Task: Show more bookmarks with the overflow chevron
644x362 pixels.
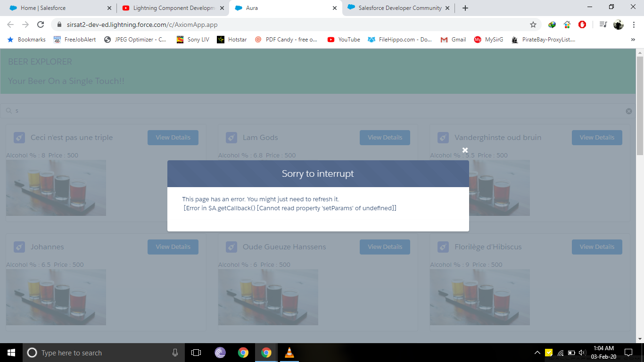Action: [x=633, y=40]
